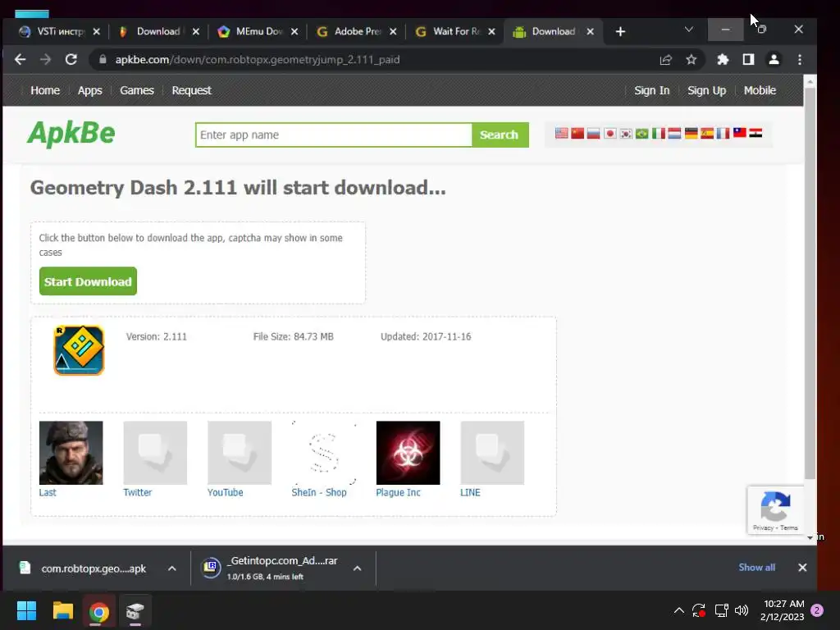Click the ApkBe logo

[x=71, y=134]
